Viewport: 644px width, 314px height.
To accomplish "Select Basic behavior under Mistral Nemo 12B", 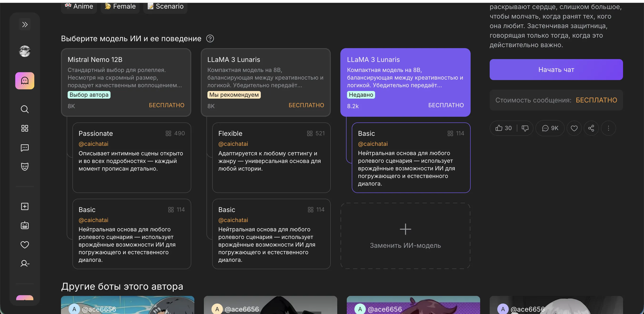I will (x=132, y=234).
